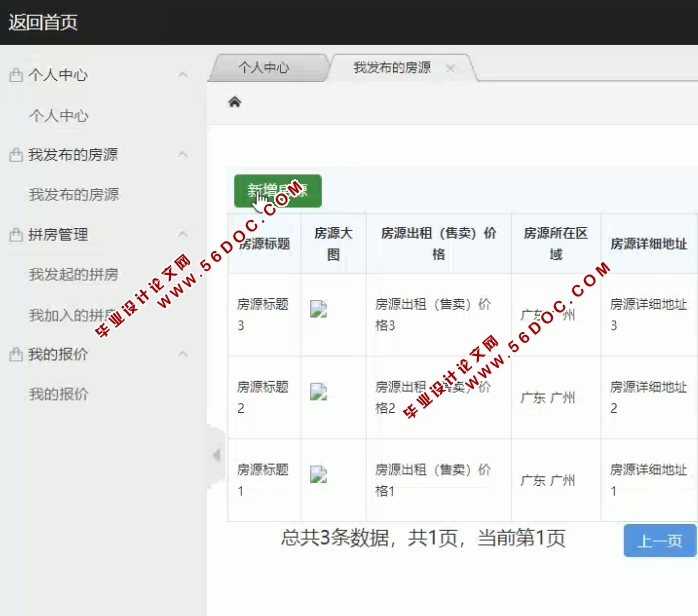Select cell 房源标题 1
The width and height of the screenshot is (698, 616).
[x=263, y=480]
